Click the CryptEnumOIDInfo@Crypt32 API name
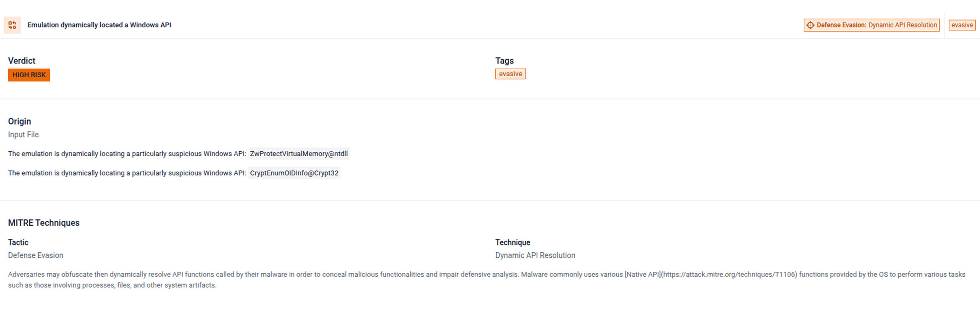The image size is (980, 319). click(294, 173)
